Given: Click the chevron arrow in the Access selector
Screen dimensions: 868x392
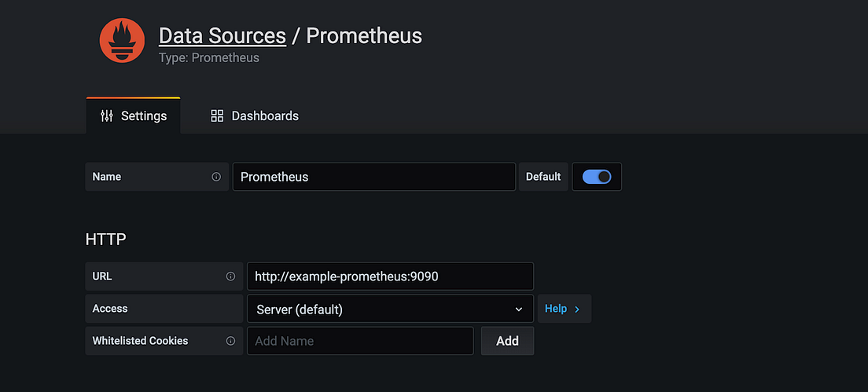Looking at the screenshot, I should tap(519, 309).
